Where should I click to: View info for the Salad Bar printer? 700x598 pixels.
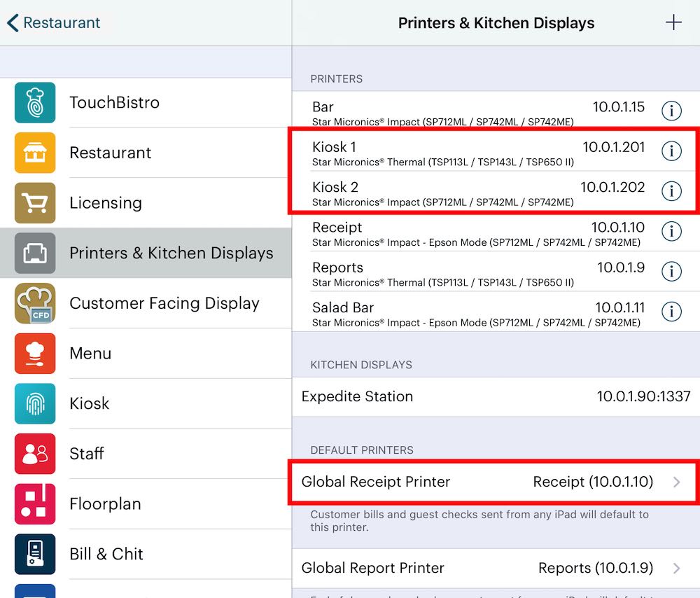(671, 312)
